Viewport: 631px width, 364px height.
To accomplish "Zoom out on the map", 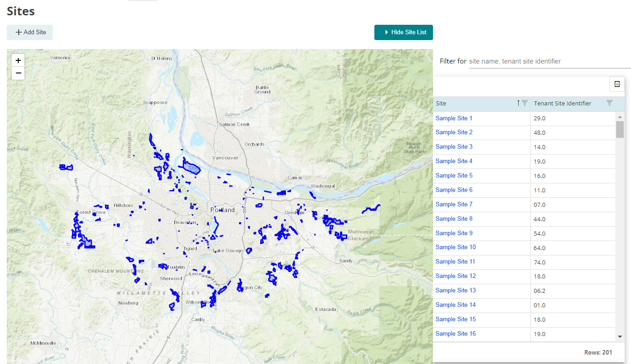I will 18,73.
